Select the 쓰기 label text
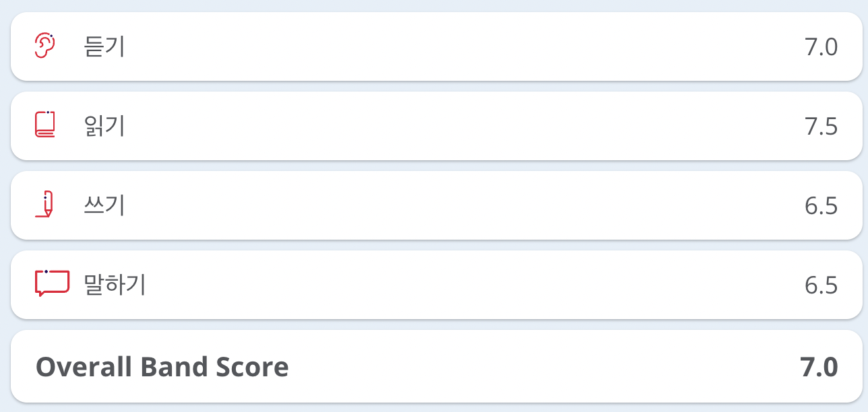Image resolution: width=868 pixels, height=412 pixels. pyautogui.click(x=104, y=205)
